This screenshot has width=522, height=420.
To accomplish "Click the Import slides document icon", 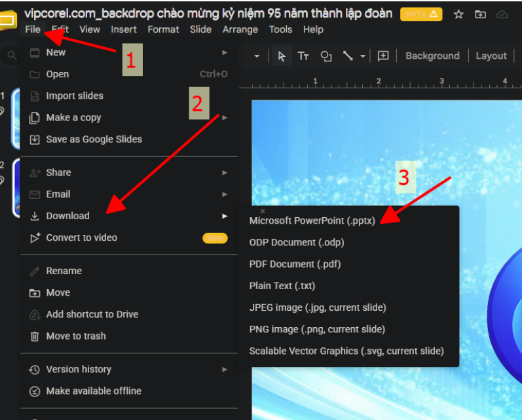I will 35,96.
